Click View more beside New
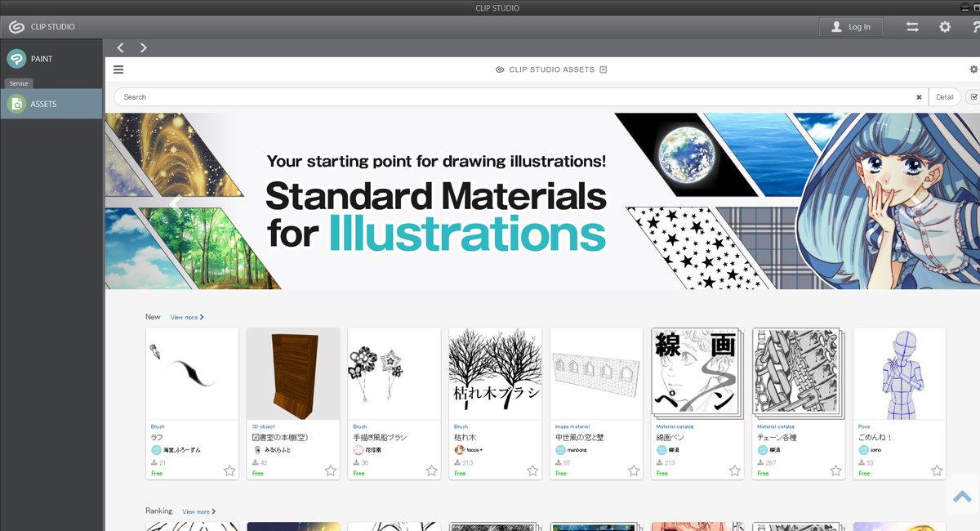The image size is (980, 531). 187,317
